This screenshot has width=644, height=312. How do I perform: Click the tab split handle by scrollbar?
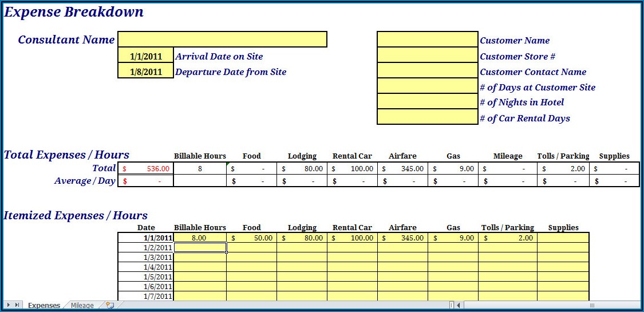click(452, 305)
